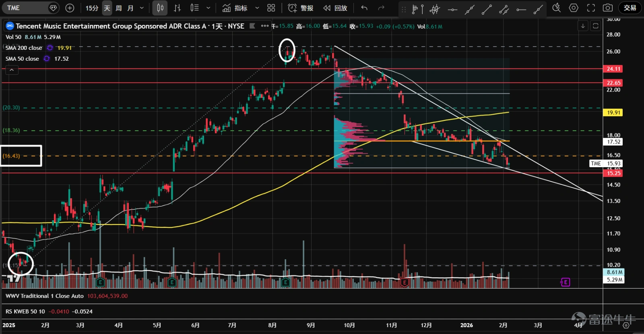Open the TradingView logo at chart bottom-left

tap(13, 278)
